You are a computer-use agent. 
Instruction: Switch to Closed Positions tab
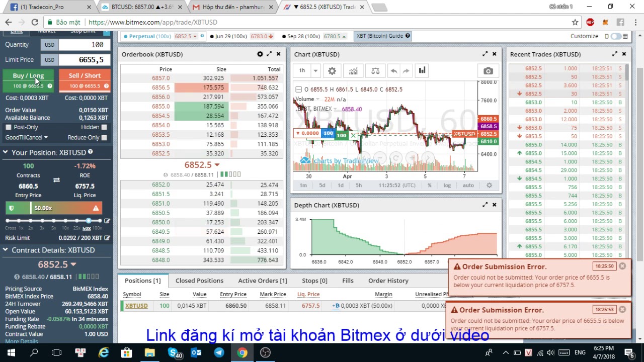[199, 281]
